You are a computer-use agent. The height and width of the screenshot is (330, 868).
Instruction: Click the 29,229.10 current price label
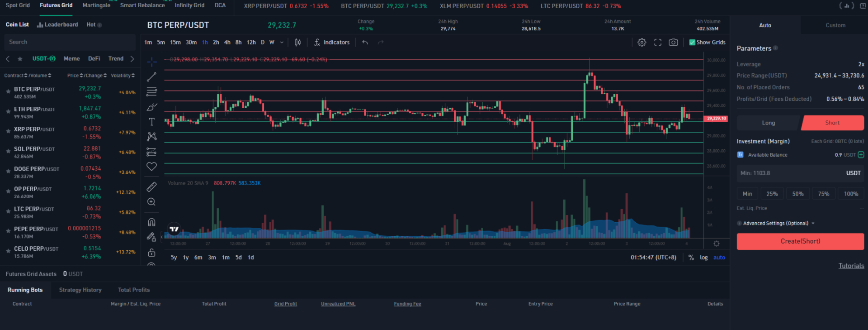point(716,119)
